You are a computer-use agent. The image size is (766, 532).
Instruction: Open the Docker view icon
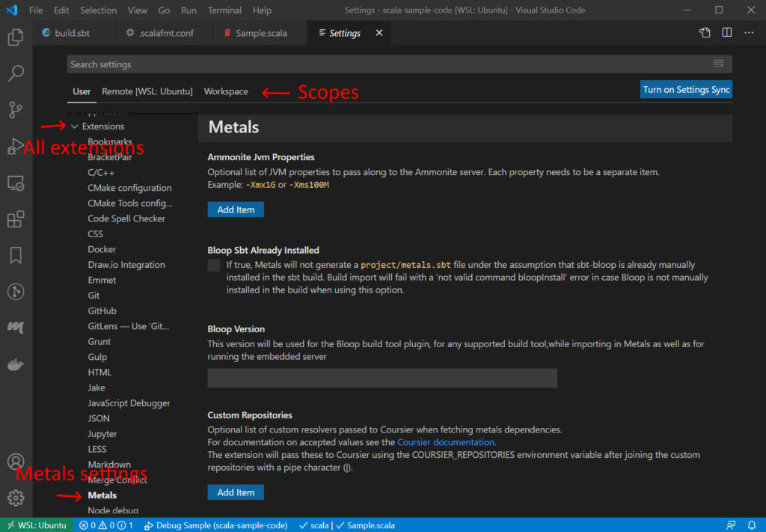16,364
